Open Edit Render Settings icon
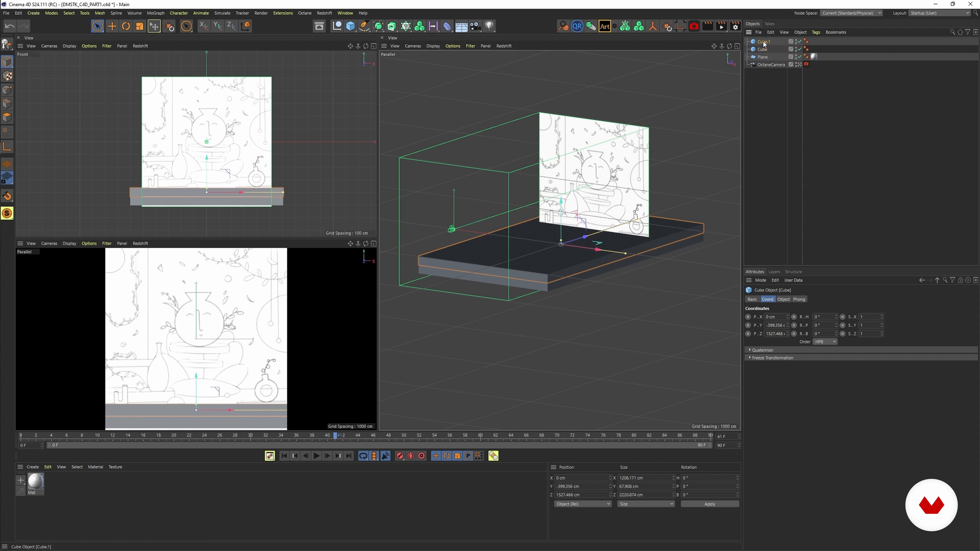 (735, 26)
